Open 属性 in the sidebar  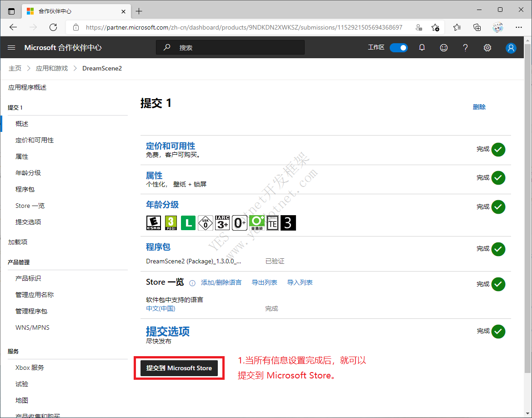coord(22,156)
